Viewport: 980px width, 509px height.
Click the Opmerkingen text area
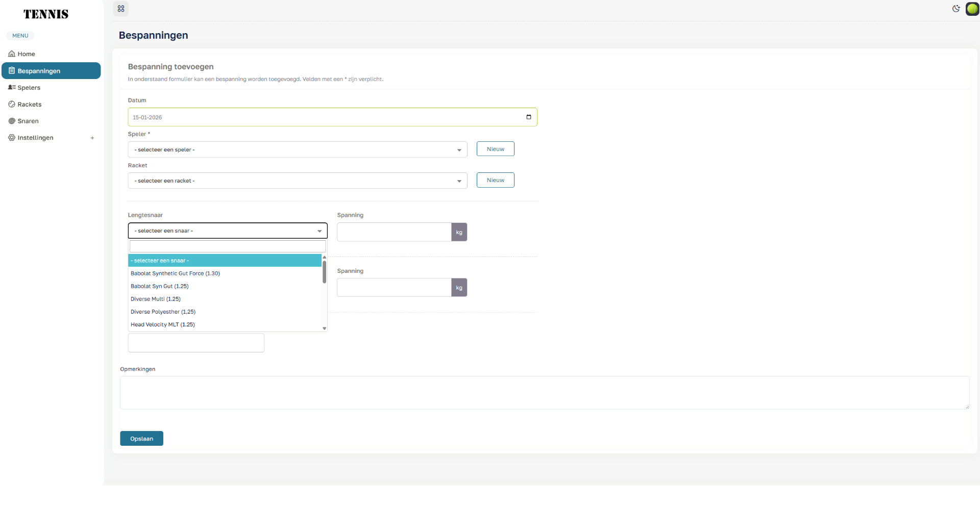click(544, 393)
